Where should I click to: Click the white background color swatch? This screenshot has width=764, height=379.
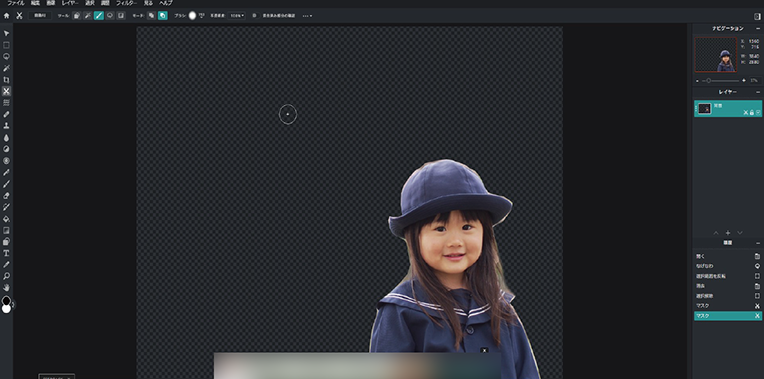click(x=6, y=309)
